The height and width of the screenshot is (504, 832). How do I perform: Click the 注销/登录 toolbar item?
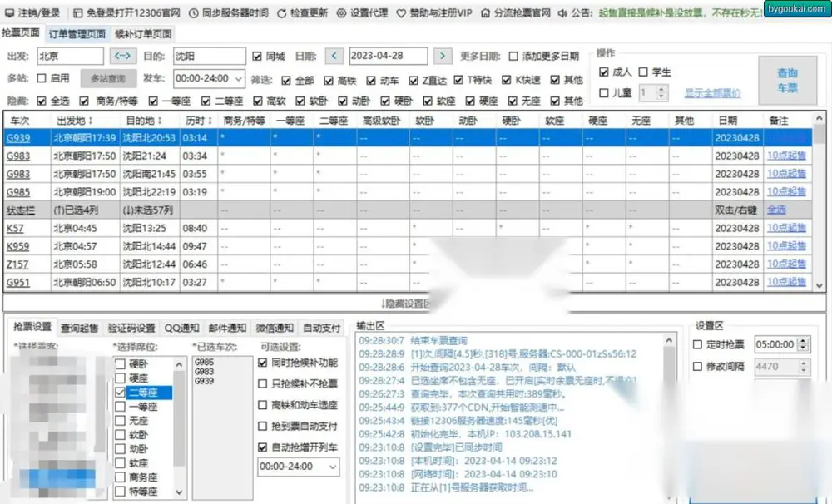click(32, 13)
